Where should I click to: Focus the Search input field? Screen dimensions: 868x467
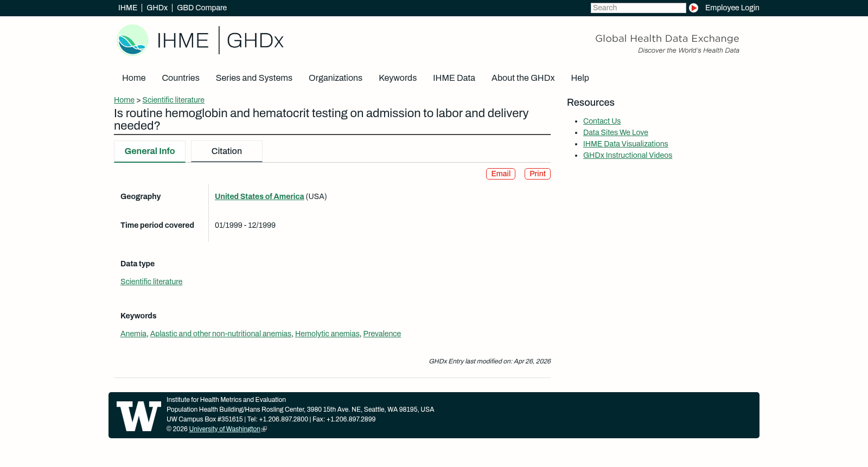[x=638, y=8]
